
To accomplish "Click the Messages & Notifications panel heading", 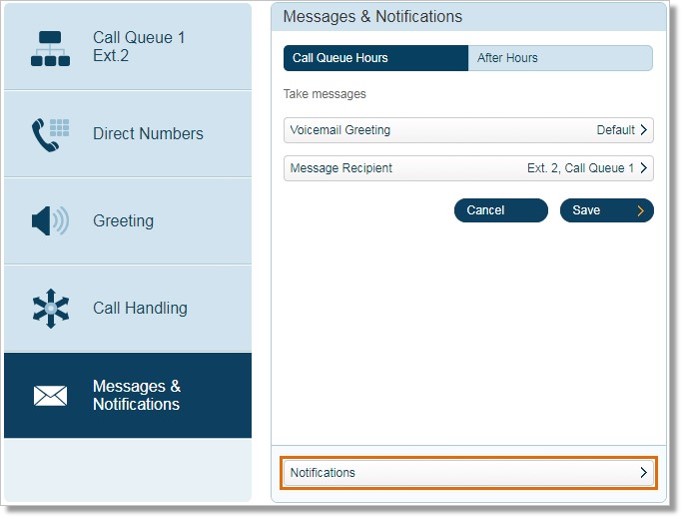I will (372, 17).
